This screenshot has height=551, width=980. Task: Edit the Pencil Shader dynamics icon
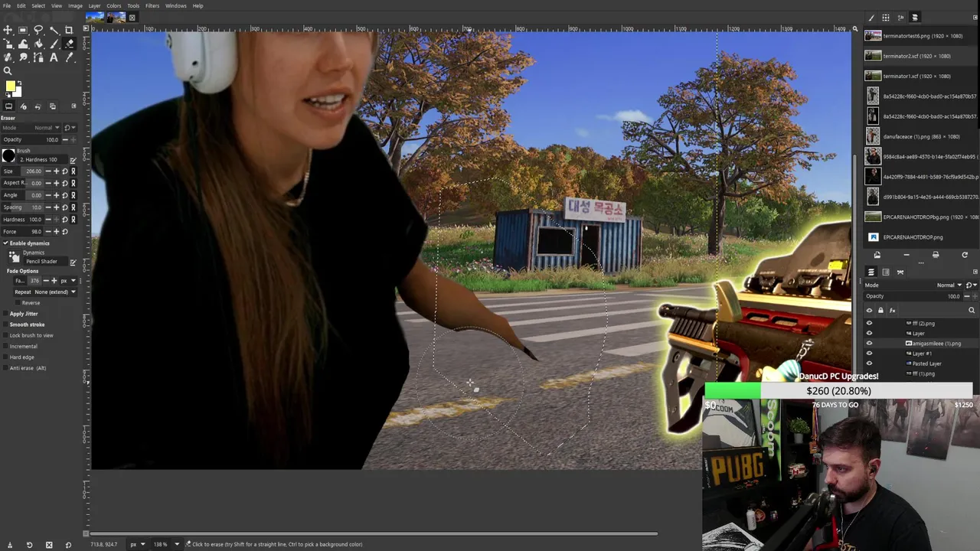coord(73,262)
